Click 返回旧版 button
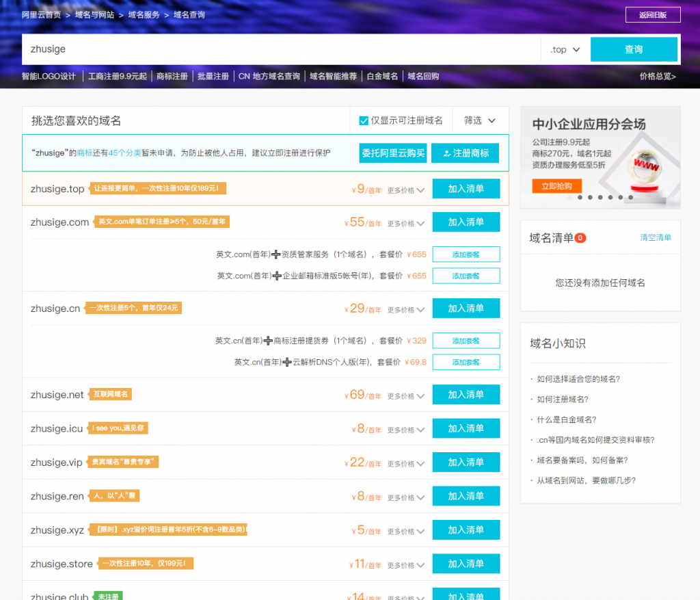 click(x=653, y=15)
